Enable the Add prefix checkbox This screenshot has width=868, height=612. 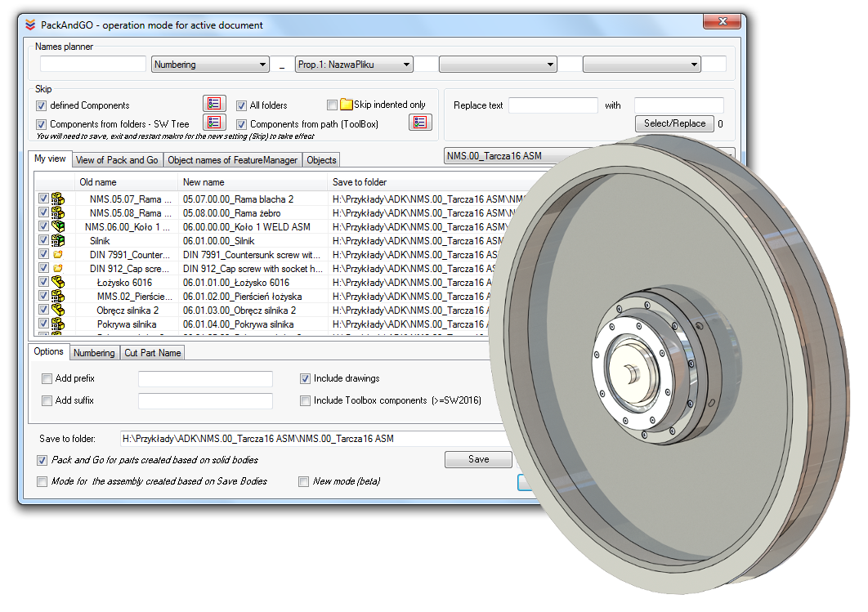(x=47, y=379)
